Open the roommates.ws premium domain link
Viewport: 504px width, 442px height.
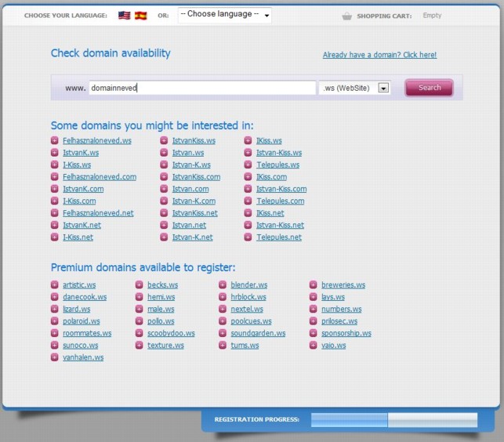click(87, 333)
